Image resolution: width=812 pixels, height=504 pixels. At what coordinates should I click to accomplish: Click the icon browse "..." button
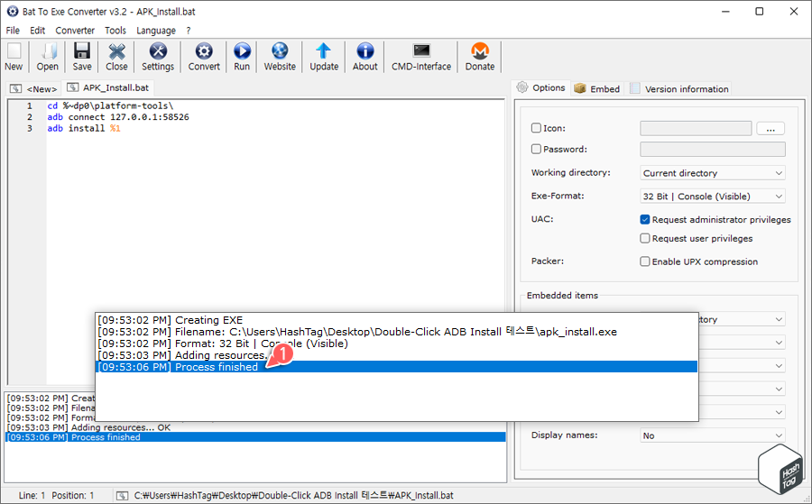click(770, 128)
